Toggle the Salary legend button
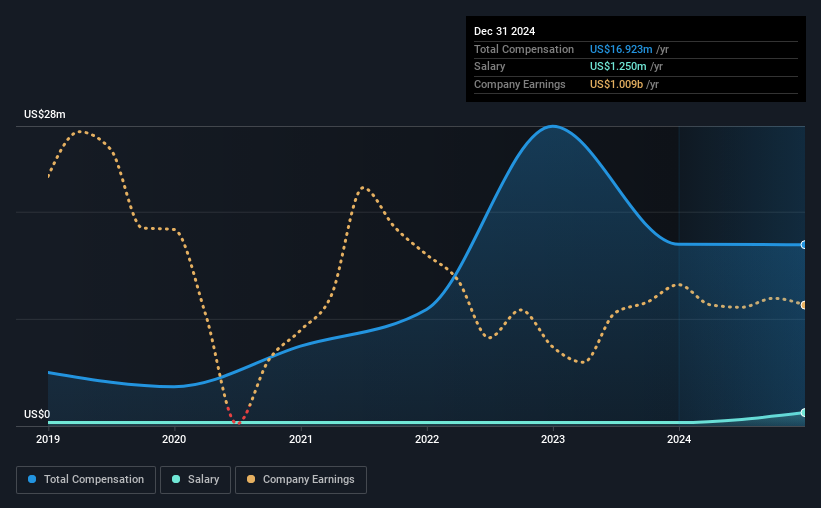Screen dimensions: 821x508 [195, 480]
